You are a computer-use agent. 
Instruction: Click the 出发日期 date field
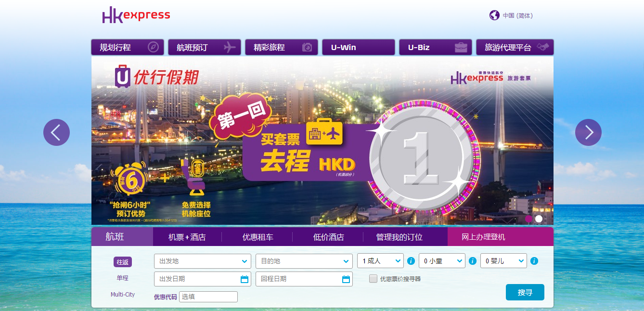tap(203, 279)
